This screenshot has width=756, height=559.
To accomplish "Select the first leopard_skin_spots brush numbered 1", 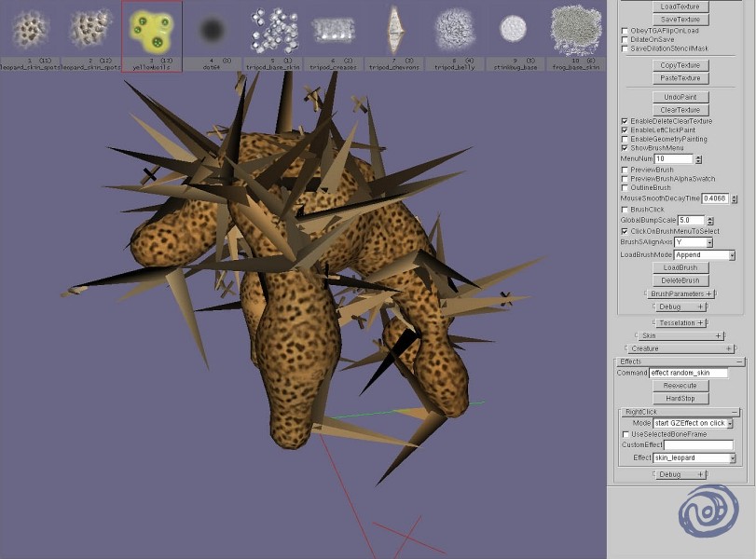I will point(31,35).
